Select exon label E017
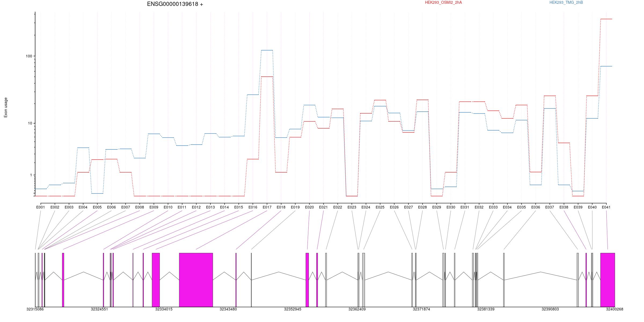Viewport: 644px width, 322px height. [x=267, y=207]
